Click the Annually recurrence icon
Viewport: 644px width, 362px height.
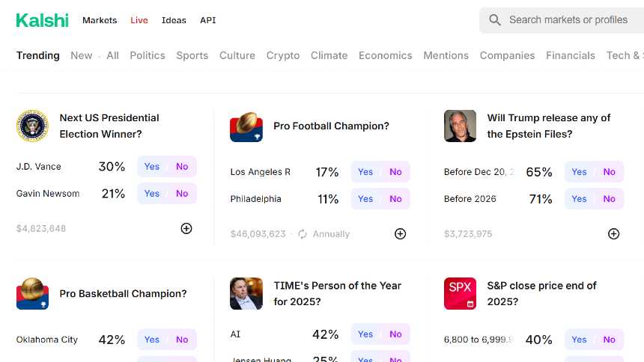pos(303,234)
